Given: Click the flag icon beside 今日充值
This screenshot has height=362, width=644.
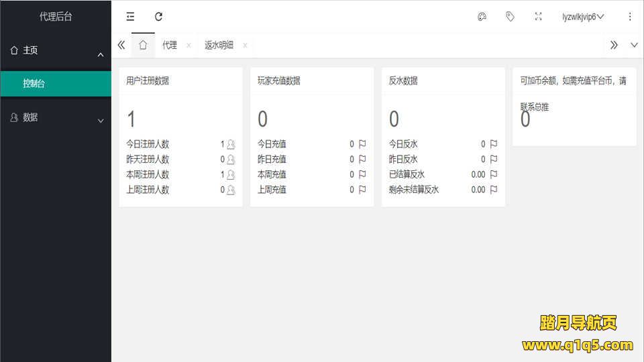Looking at the screenshot, I should click(x=362, y=144).
